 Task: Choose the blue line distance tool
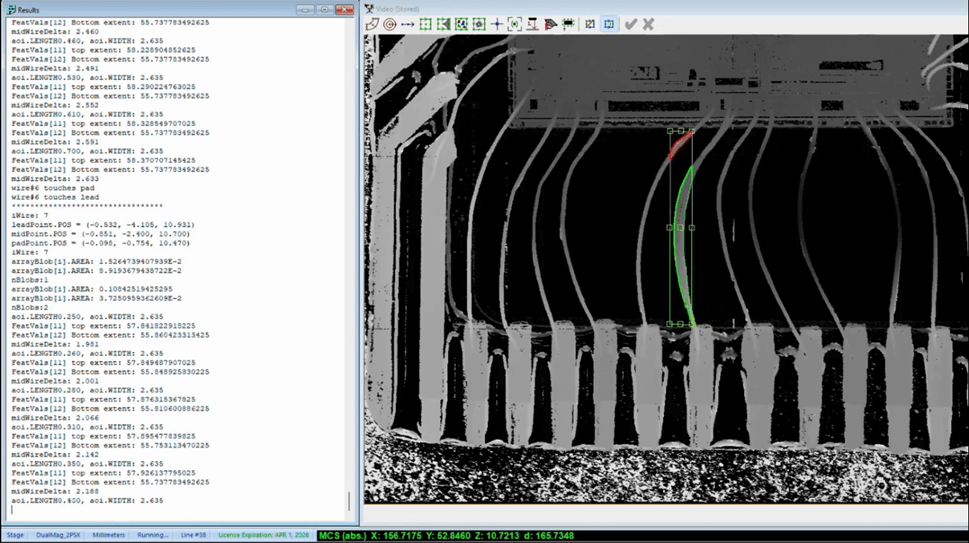pos(407,24)
